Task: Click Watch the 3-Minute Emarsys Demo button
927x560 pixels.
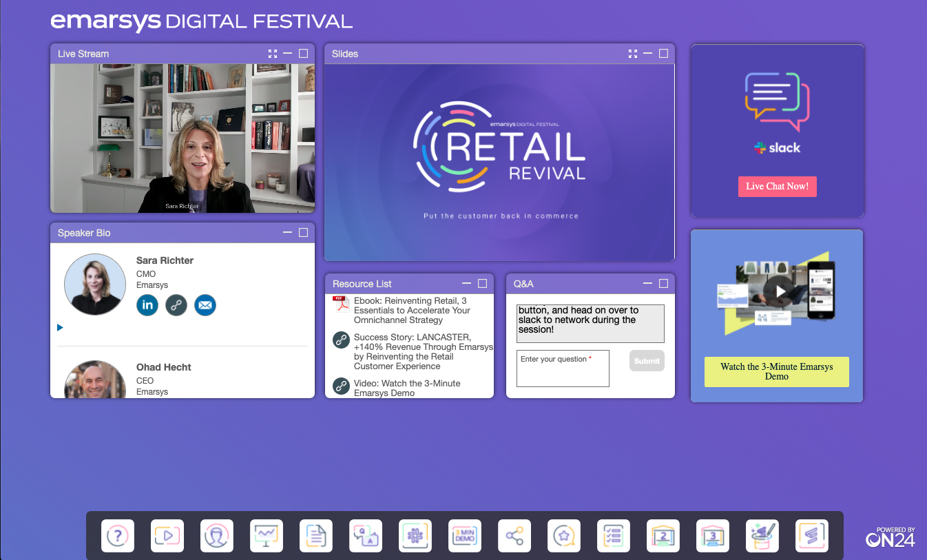Action: point(777,372)
